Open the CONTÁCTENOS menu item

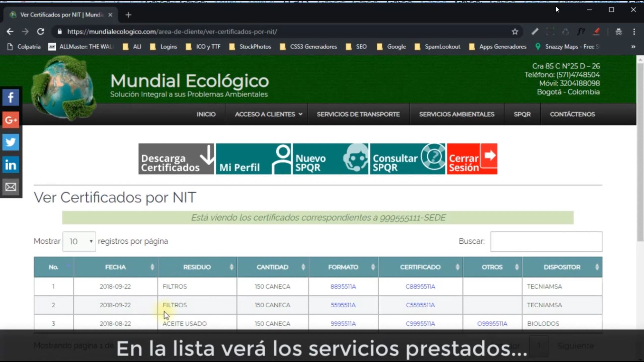click(572, 114)
